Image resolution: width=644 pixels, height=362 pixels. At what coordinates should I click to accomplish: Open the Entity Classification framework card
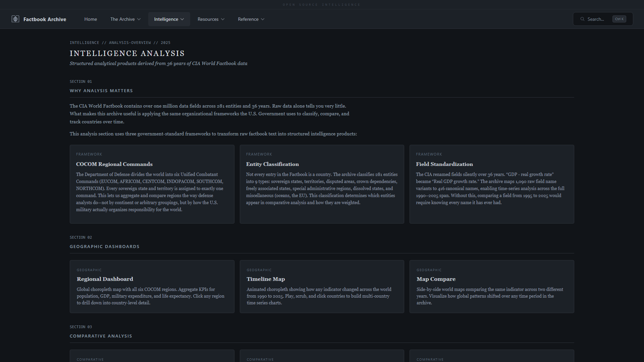(322, 184)
